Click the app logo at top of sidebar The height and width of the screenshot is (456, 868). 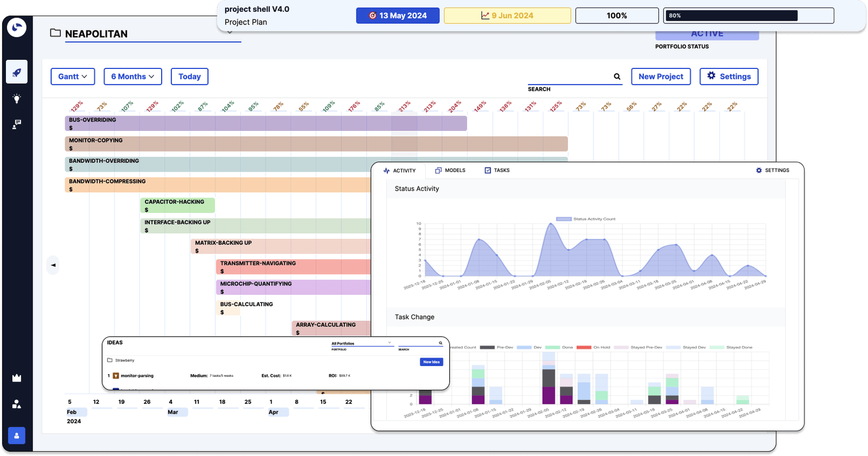pos(17,27)
